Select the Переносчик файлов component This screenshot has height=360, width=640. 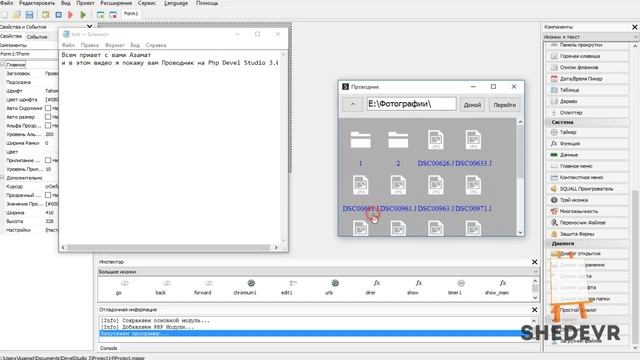[x=587, y=223]
